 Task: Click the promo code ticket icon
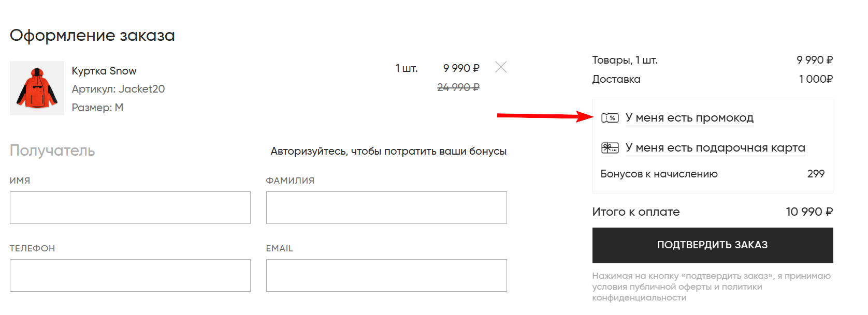click(x=611, y=118)
